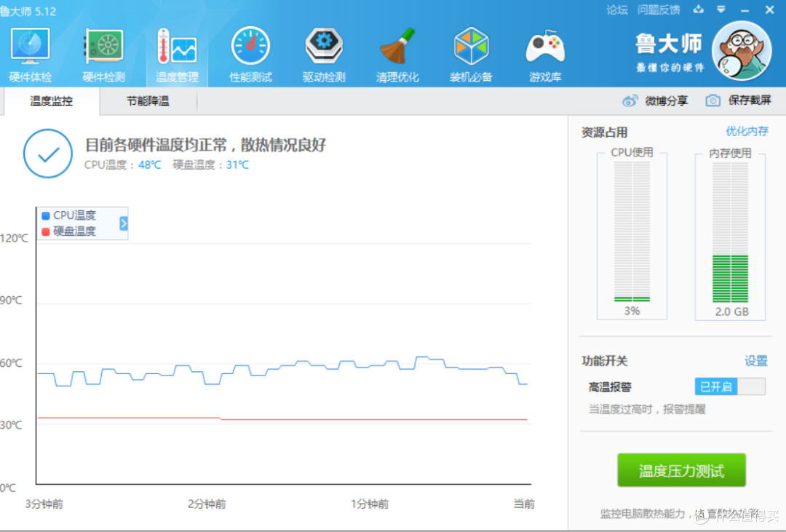Click the 3分钟前 axis label
786x532 pixels.
click(44, 504)
